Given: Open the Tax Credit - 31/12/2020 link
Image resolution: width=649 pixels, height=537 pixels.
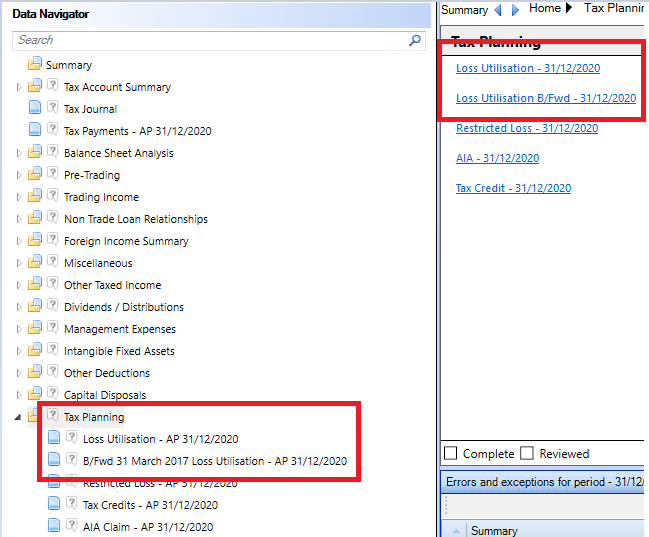Looking at the screenshot, I should (x=513, y=188).
